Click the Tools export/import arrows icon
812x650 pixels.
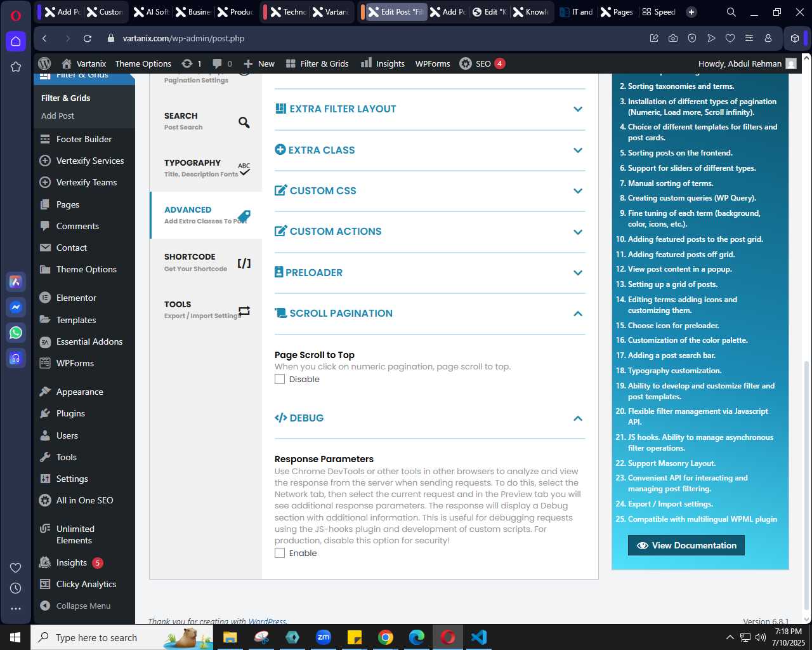point(244,310)
